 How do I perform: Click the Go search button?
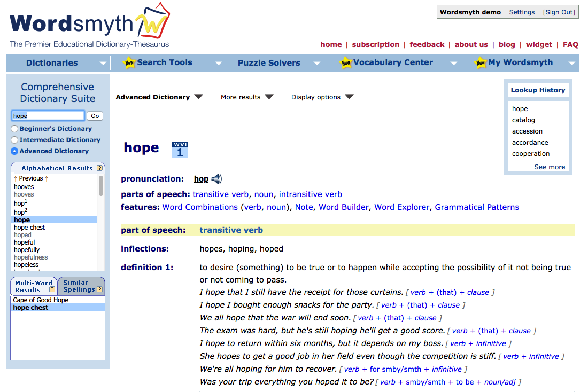(x=95, y=116)
